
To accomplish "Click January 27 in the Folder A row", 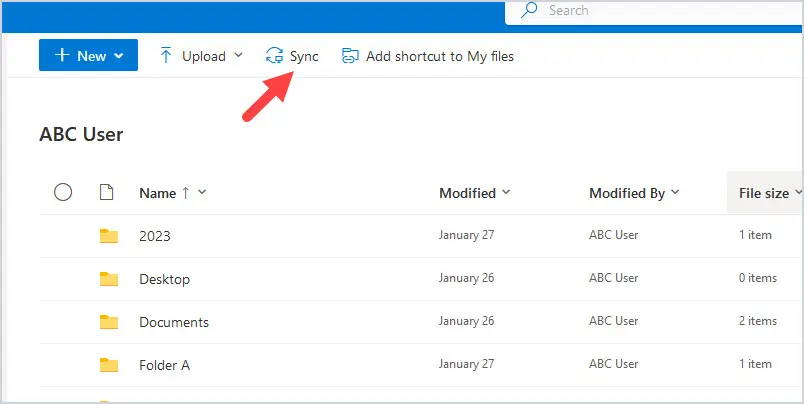I will click(466, 365).
